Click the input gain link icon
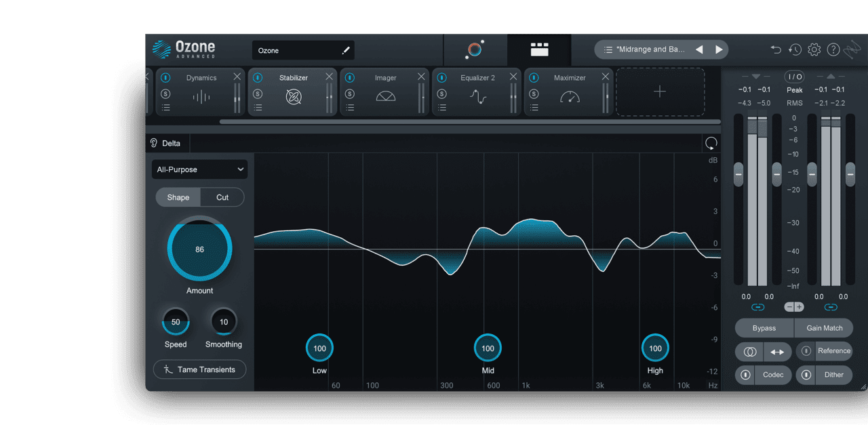This screenshot has width=868, height=425. 757,307
